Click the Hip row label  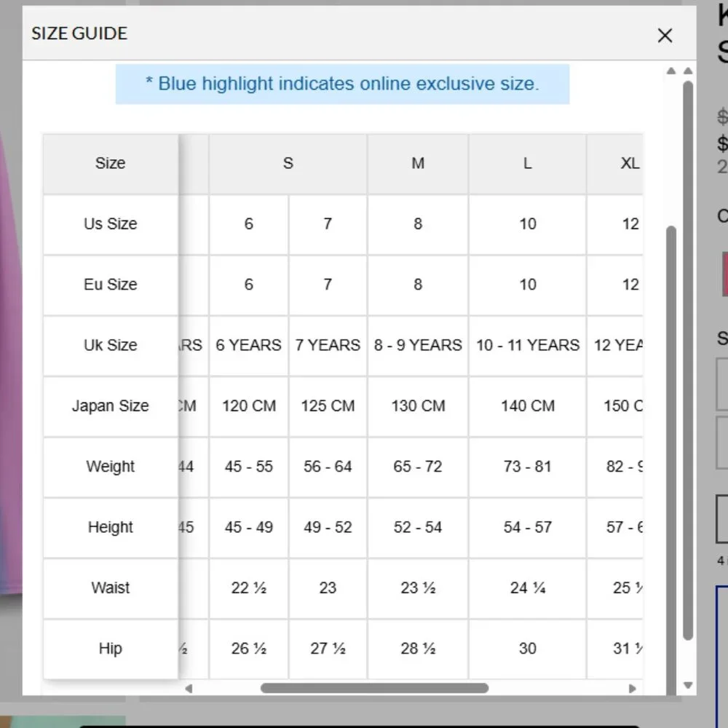tap(111, 649)
